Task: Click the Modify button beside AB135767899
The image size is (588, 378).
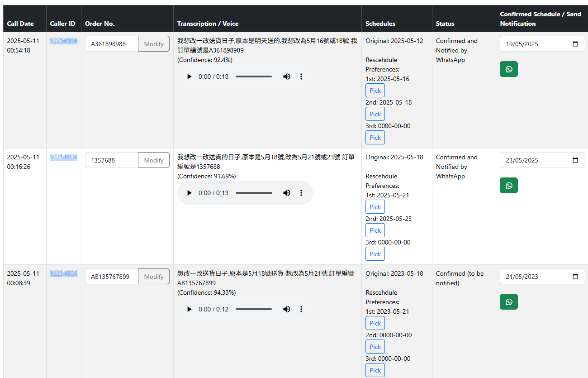Action: (154, 277)
